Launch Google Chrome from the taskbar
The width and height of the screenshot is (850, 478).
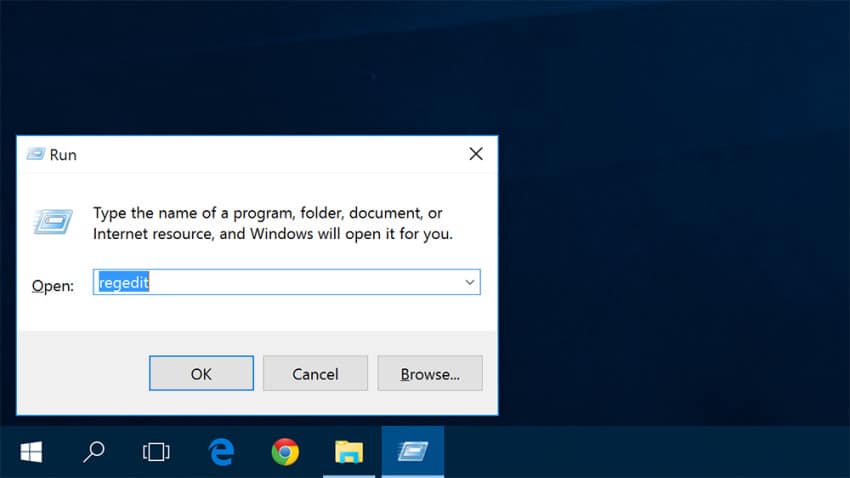coord(285,452)
